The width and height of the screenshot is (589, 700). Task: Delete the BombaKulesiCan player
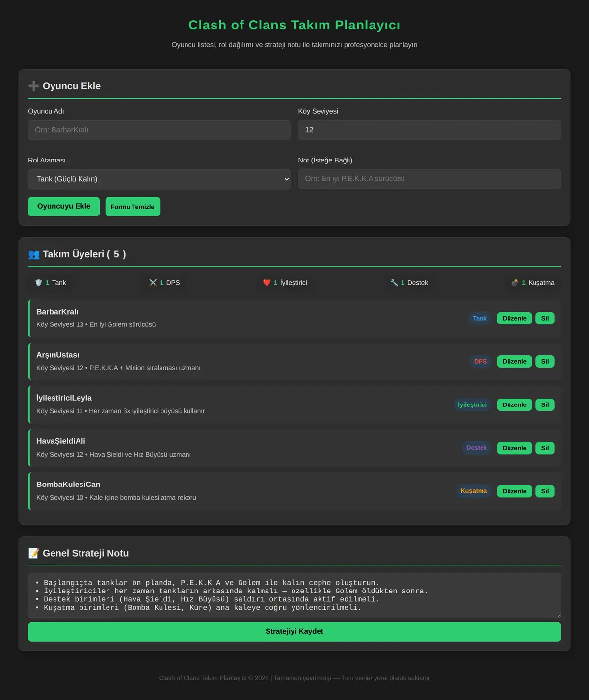click(x=545, y=491)
